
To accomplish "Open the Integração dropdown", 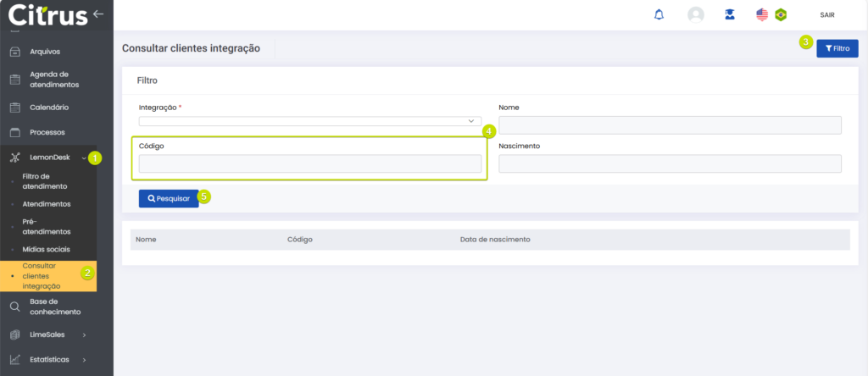I will click(x=309, y=121).
